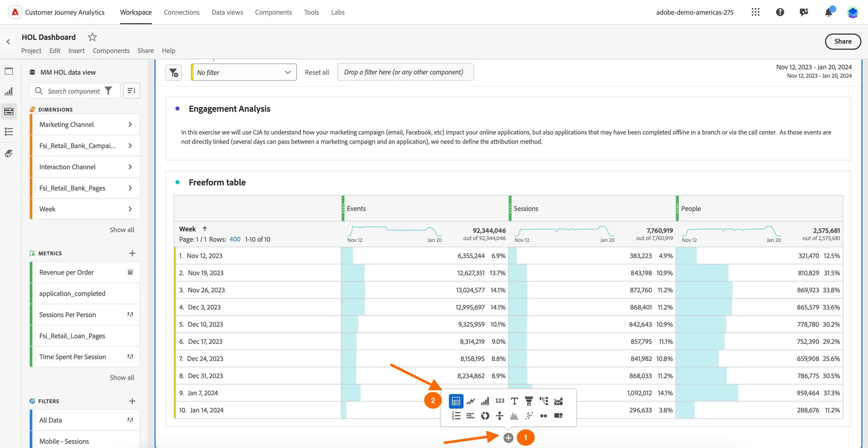Expand the Interaction Channel dimension chevron
Screen dimensions: 868x448
(130, 167)
